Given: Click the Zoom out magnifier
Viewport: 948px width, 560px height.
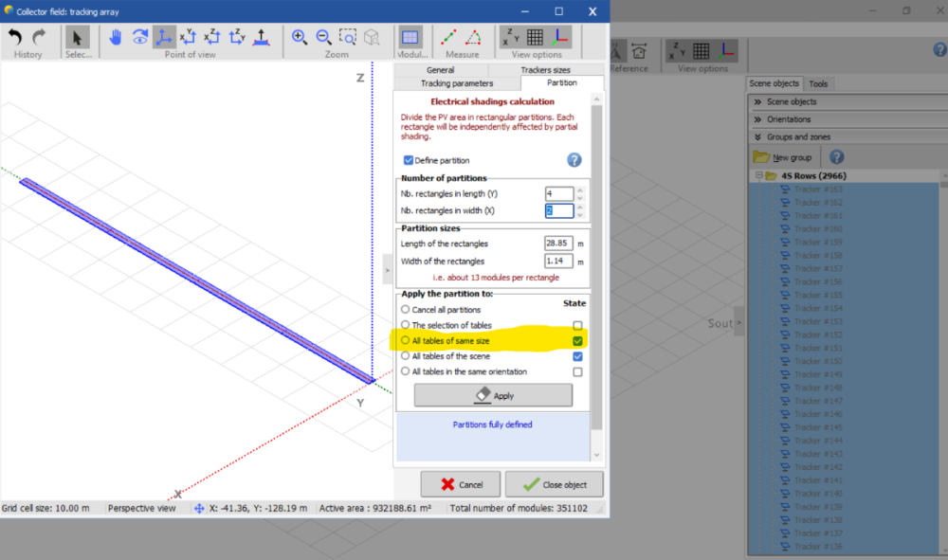Looking at the screenshot, I should (x=323, y=38).
